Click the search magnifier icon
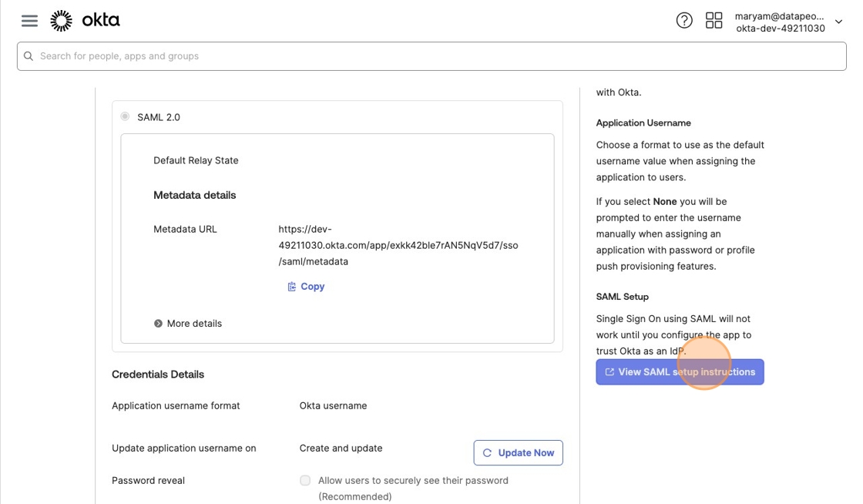 (29, 56)
